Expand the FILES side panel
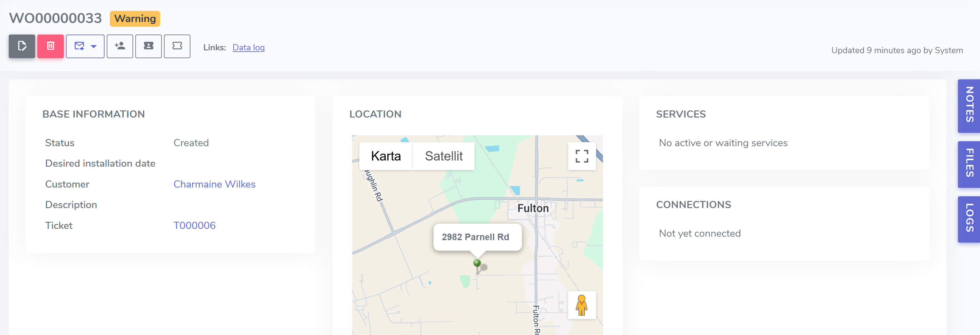This screenshot has height=335, width=980. [969, 164]
